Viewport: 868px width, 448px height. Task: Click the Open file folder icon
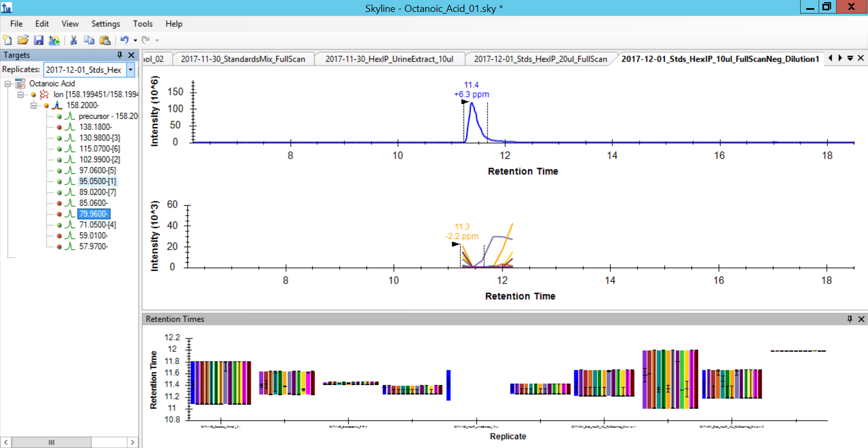[23, 40]
